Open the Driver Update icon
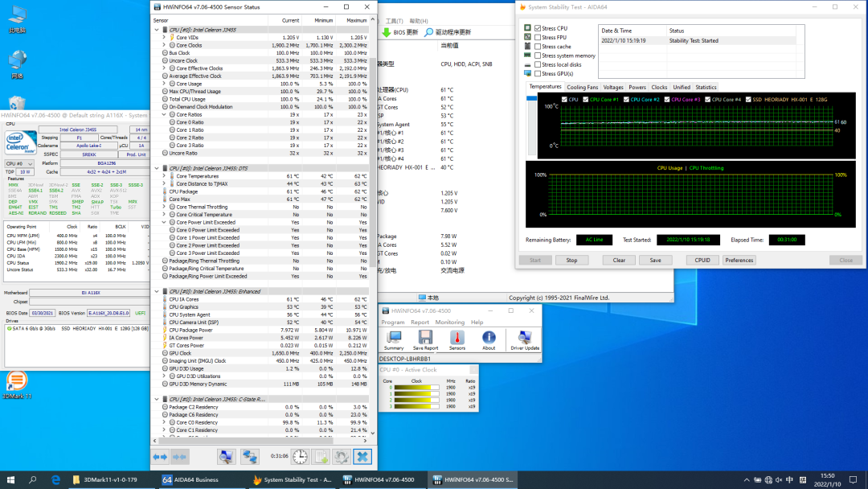 click(x=525, y=339)
